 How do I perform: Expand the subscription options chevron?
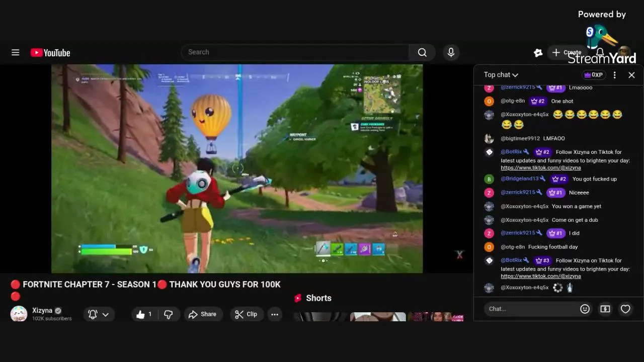coord(106,314)
